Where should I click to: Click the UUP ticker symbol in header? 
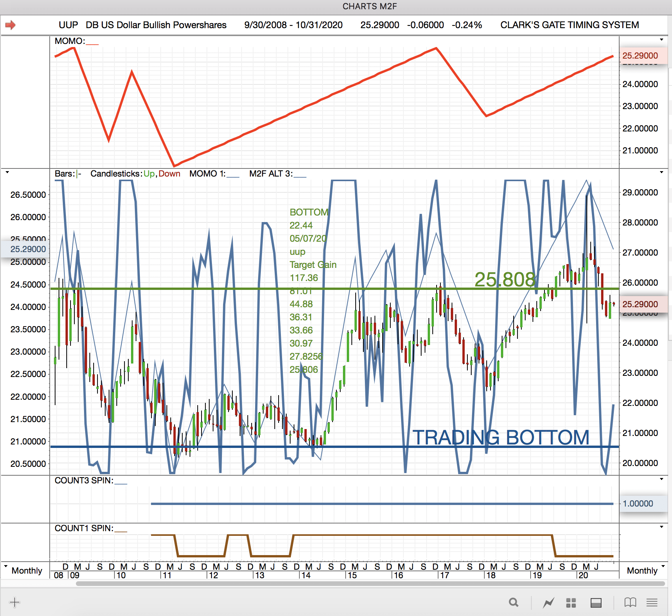68,25
